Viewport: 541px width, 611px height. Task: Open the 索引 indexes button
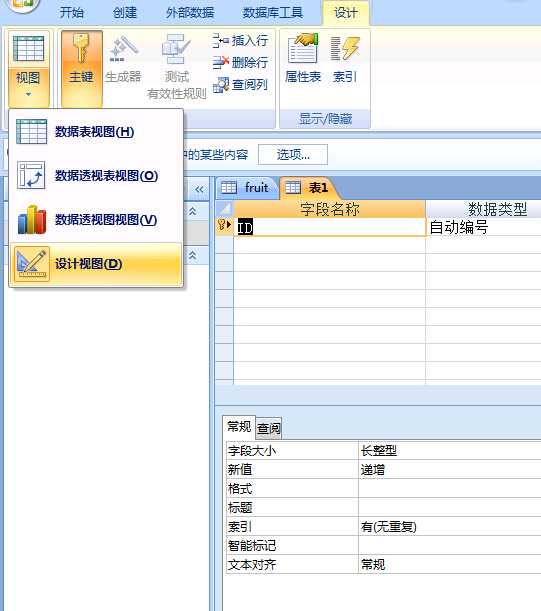(345, 58)
